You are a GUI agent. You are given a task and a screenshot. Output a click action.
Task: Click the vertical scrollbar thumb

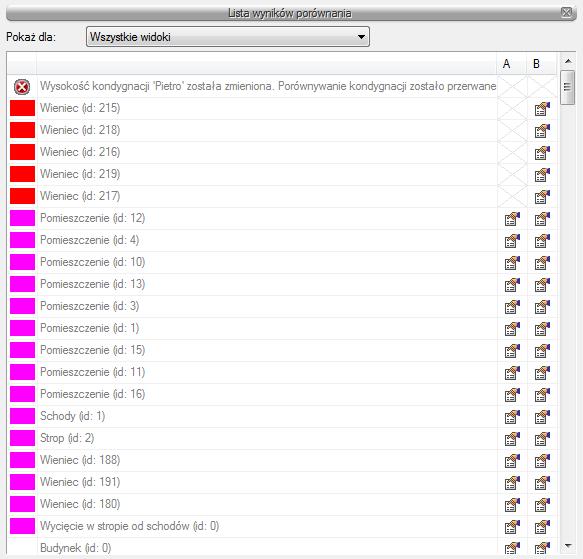(567, 87)
